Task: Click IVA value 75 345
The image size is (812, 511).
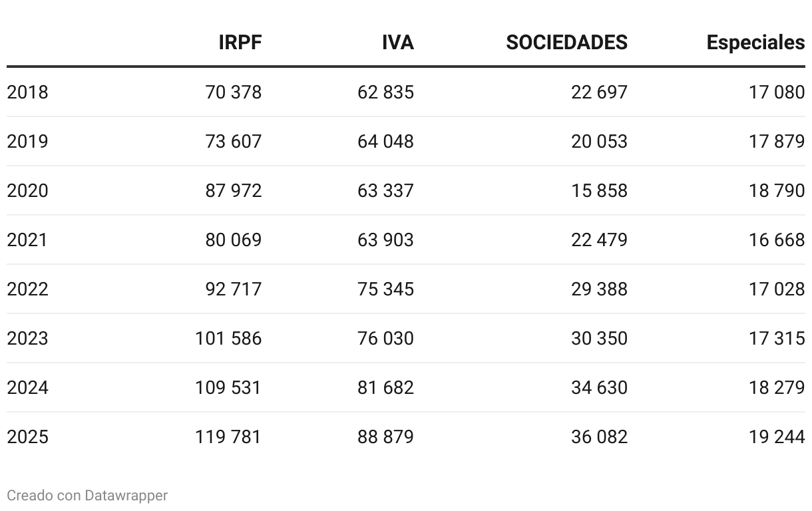Action: click(x=385, y=289)
